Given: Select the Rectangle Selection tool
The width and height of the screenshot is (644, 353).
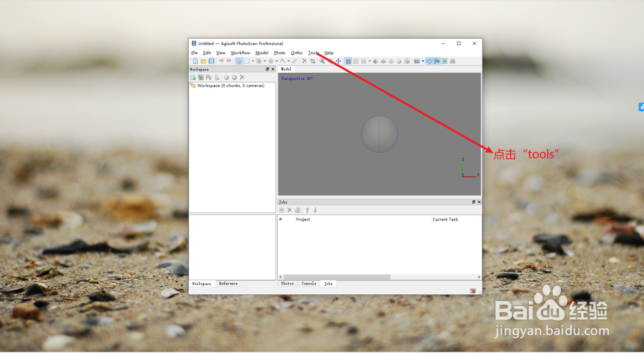Looking at the screenshot, I should 247,61.
